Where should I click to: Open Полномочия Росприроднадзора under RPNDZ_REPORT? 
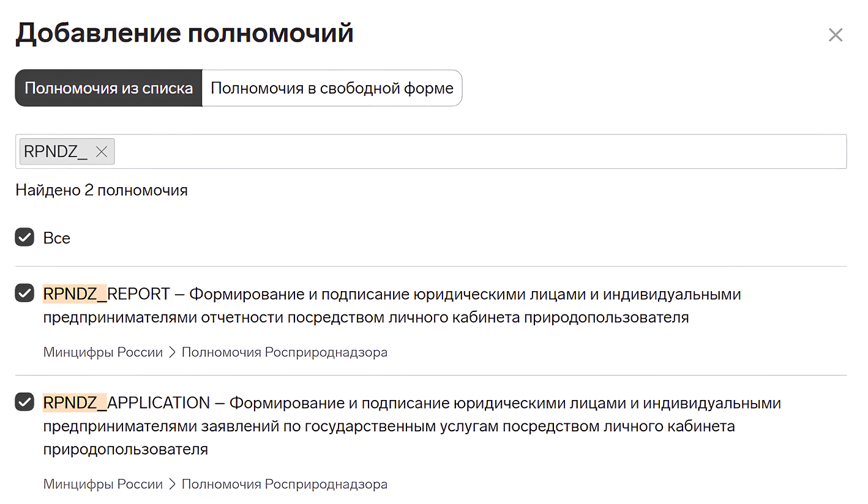pos(285,352)
